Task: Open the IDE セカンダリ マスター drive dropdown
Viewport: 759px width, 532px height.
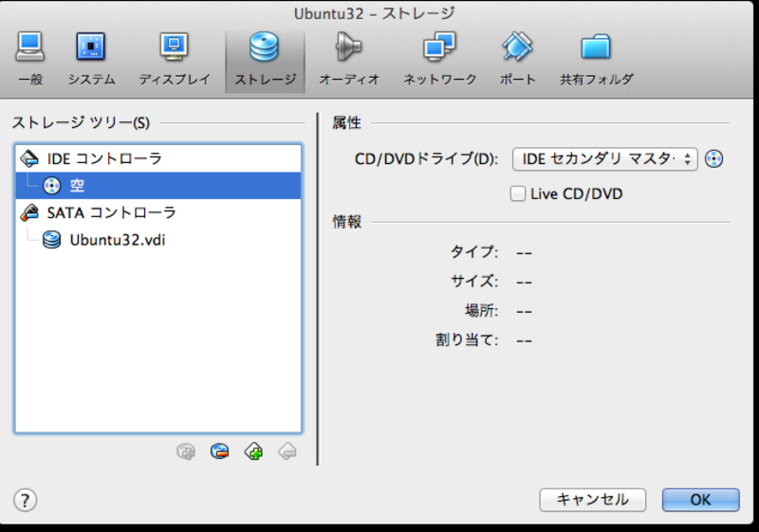Action: pyautogui.click(x=604, y=158)
